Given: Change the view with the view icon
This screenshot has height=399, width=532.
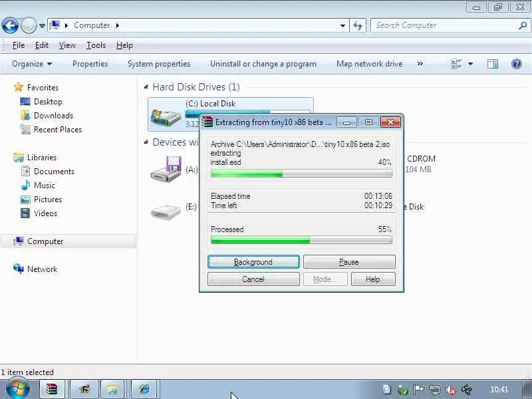Looking at the screenshot, I should pyautogui.click(x=456, y=64).
